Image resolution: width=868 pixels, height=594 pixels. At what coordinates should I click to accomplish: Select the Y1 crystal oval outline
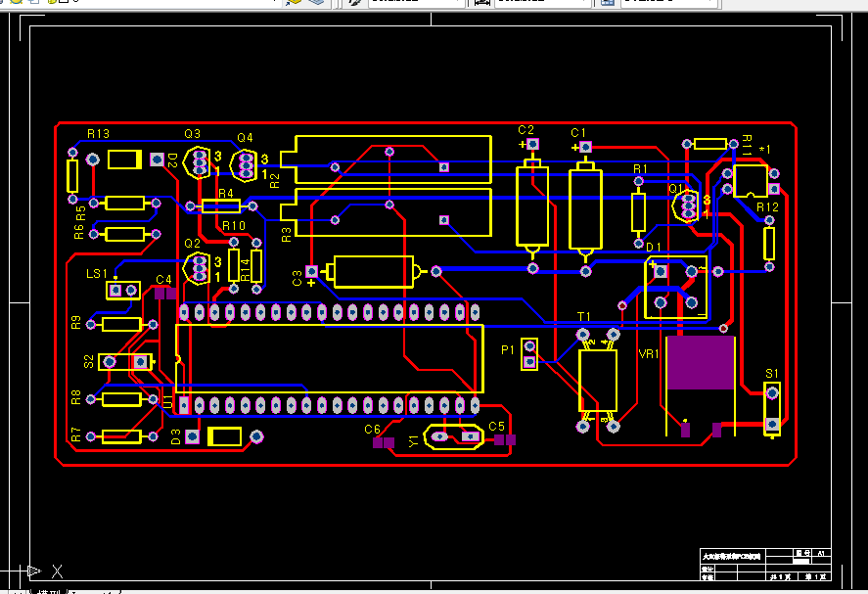(x=454, y=436)
